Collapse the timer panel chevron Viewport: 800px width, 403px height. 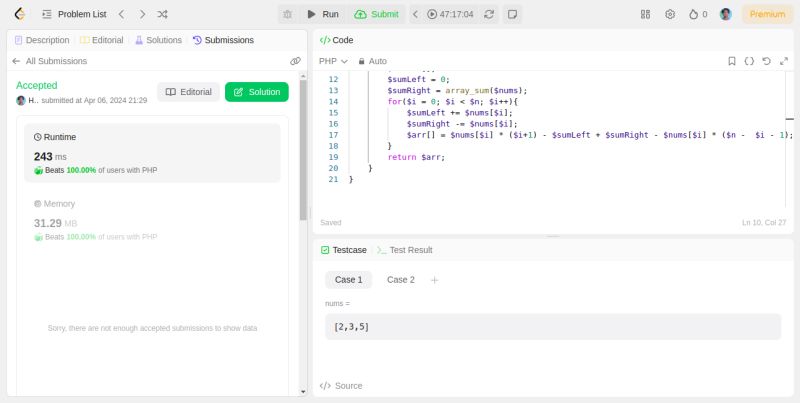click(416, 14)
